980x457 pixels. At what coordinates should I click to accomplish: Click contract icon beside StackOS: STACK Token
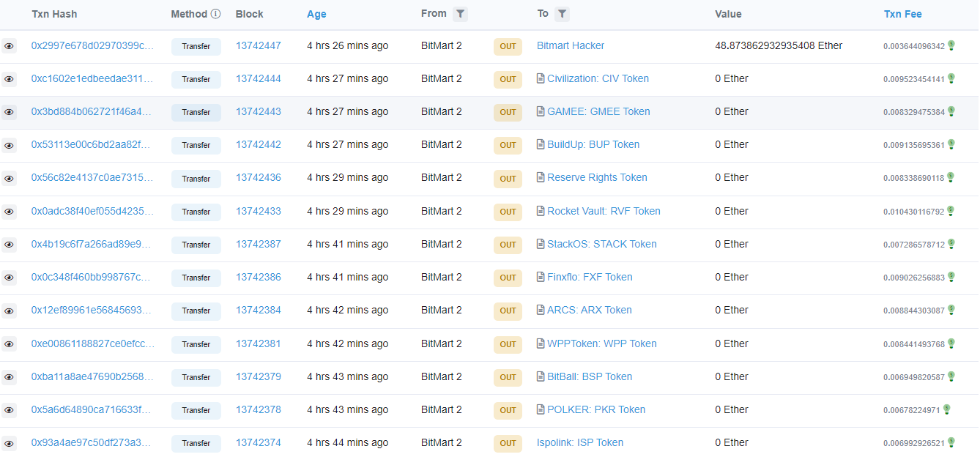pyautogui.click(x=541, y=244)
